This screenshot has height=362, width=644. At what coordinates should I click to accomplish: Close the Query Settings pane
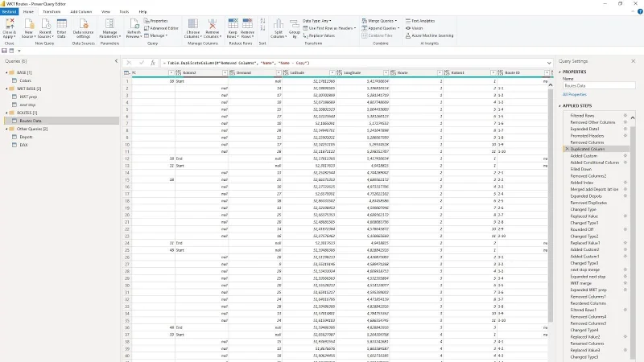click(633, 61)
